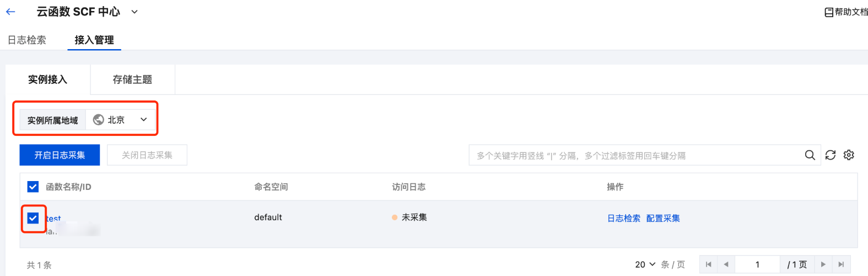Click the 开启日志采集 button
The height and width of the screenshot is (276, 868).
click(60, 155)
